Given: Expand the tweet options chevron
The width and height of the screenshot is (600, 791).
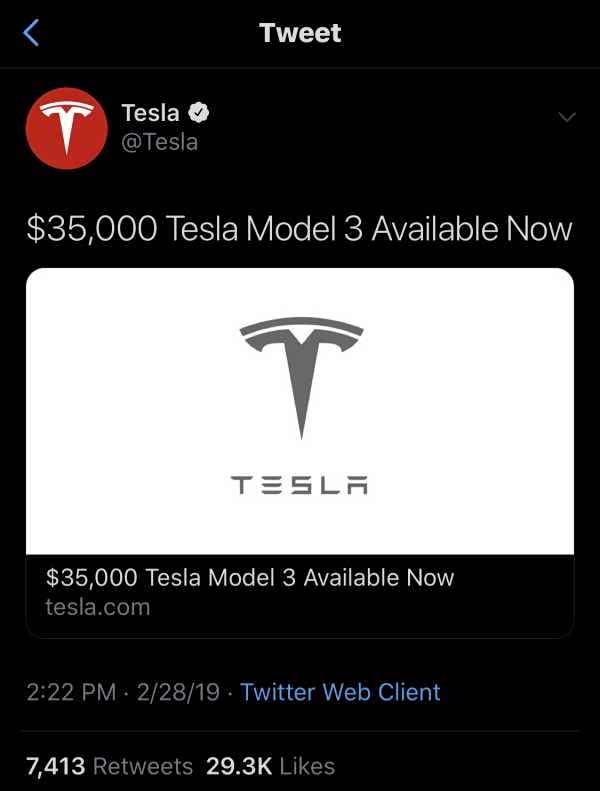Looking at the screenshot, I should (567, 117).
